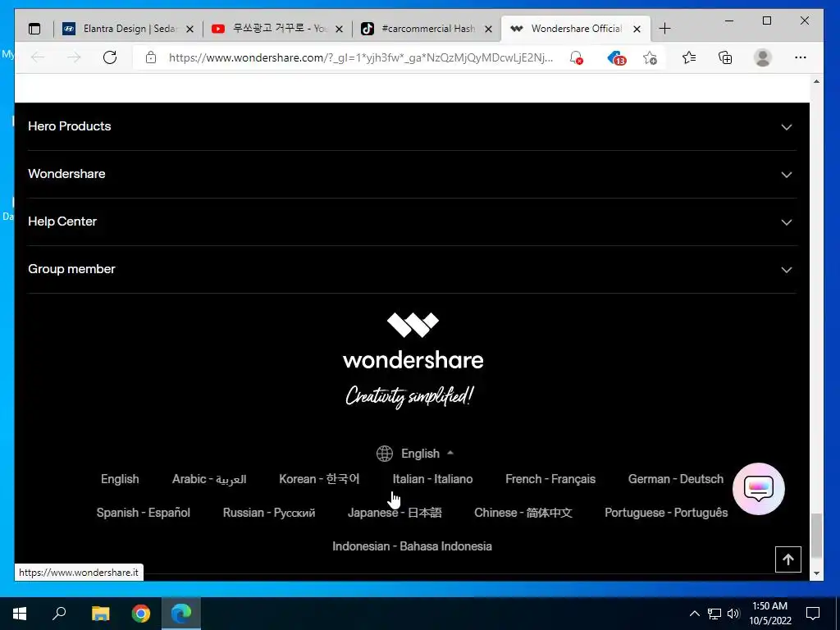Choose Arabic language link
The image size is (840, 630).
[x=209, y=479]
